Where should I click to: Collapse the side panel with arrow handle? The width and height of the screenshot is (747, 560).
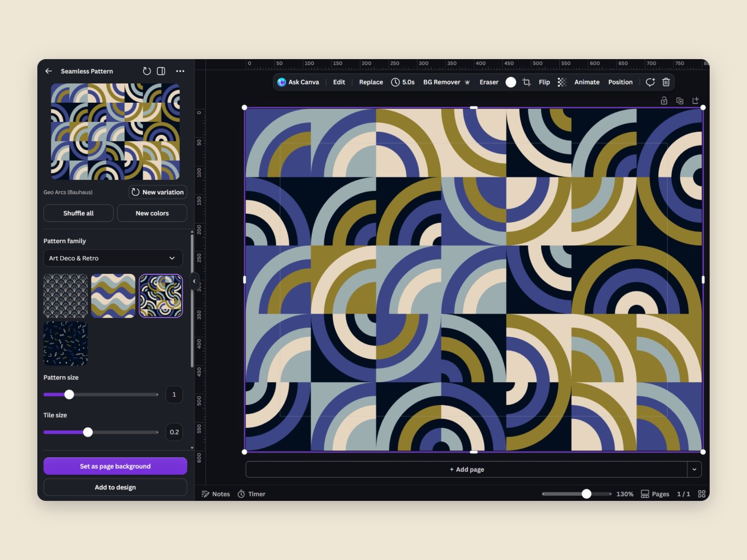(195, 281)
